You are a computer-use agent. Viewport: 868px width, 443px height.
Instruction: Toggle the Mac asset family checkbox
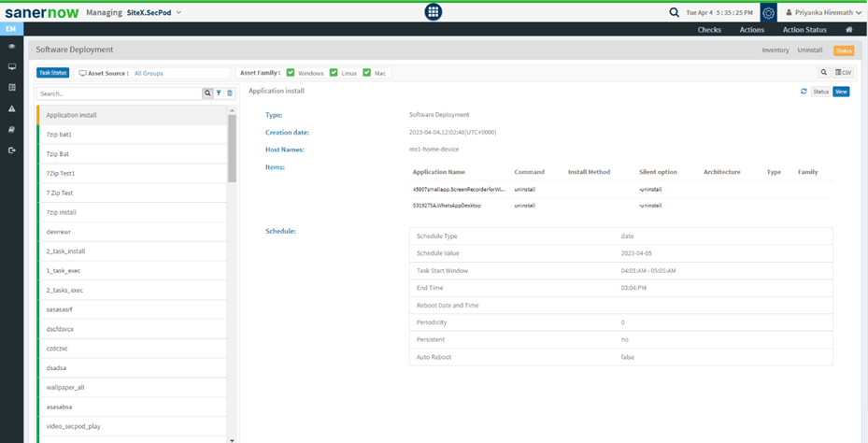click(366, 73)
